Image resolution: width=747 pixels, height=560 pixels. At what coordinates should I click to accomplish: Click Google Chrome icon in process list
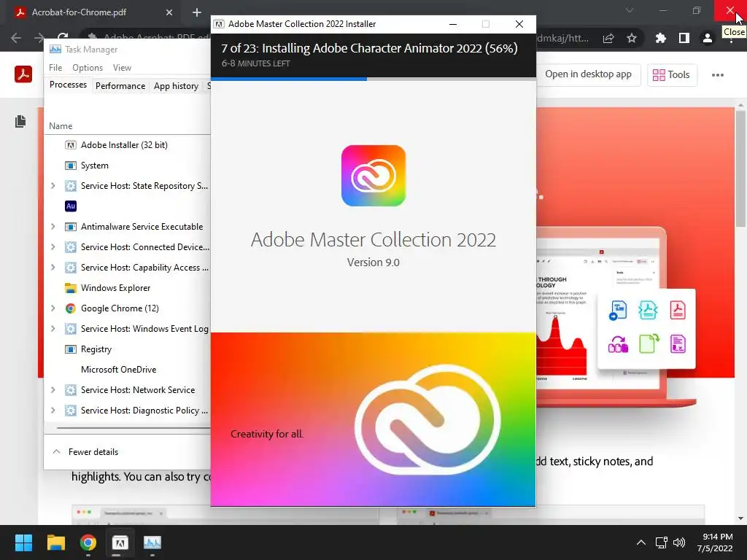tap(71, 308)
